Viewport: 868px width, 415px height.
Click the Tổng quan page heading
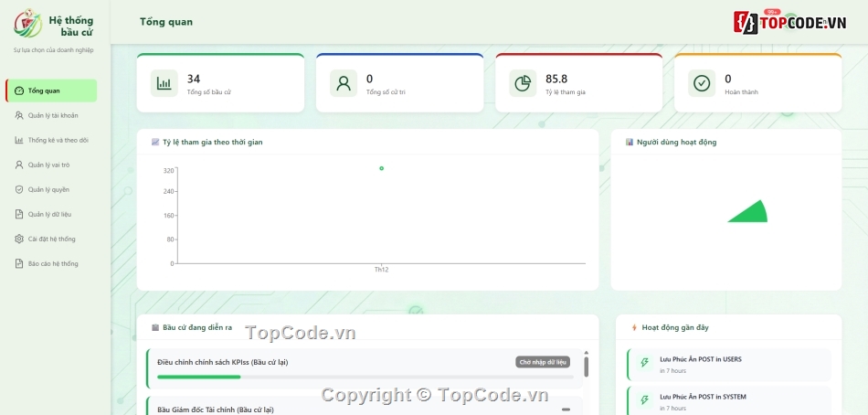pyautogui.click(x=166, y=22)
